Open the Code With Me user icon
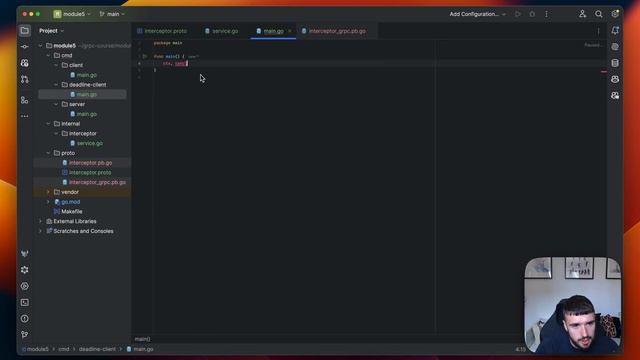Image resolution: width=640 pixels, height=360 pixels. pyautogui.click(x=582, y=14)
